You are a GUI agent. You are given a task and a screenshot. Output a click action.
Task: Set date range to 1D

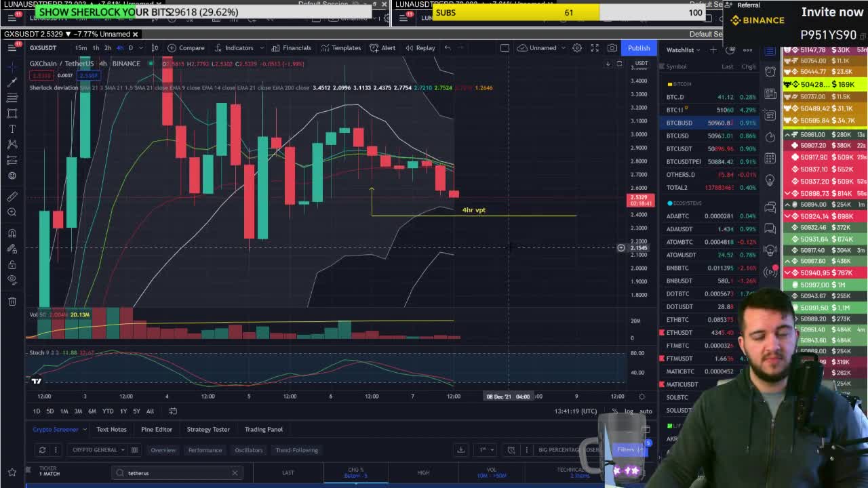(37, 411)
